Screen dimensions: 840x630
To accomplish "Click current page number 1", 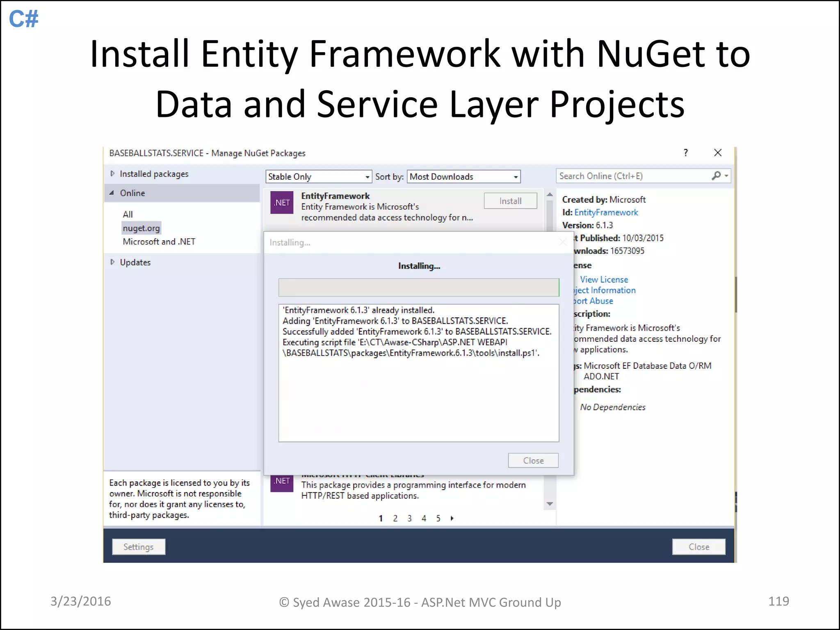I will 381,518.
